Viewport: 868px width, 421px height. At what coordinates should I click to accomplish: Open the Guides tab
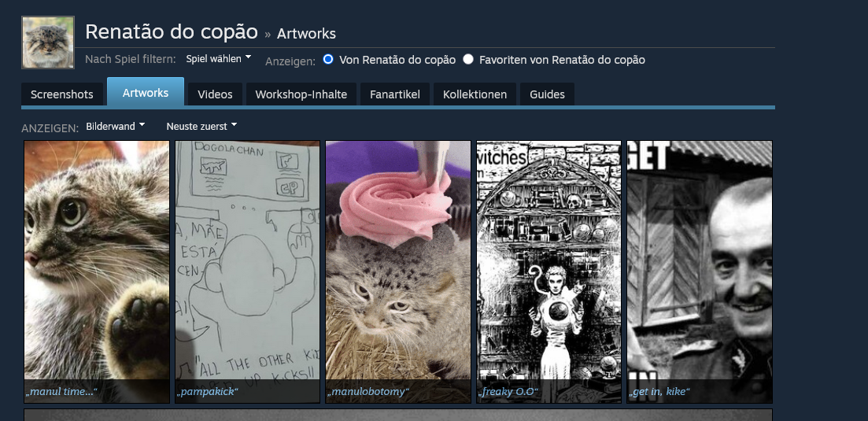[547, 94]
